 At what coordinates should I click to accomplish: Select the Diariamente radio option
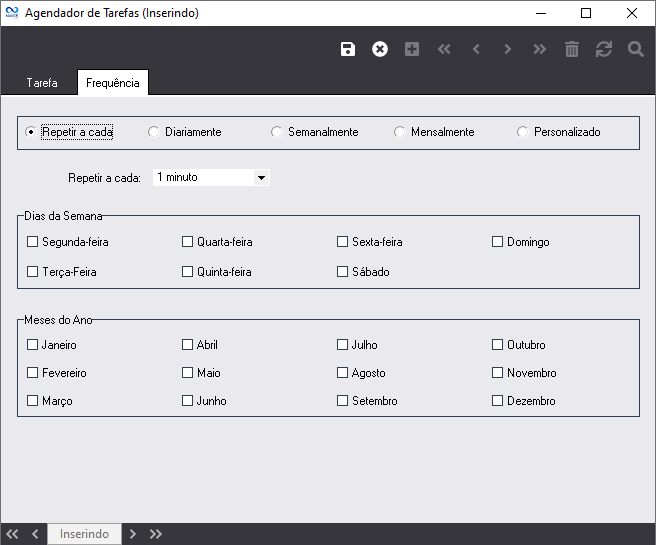point(154,132)
